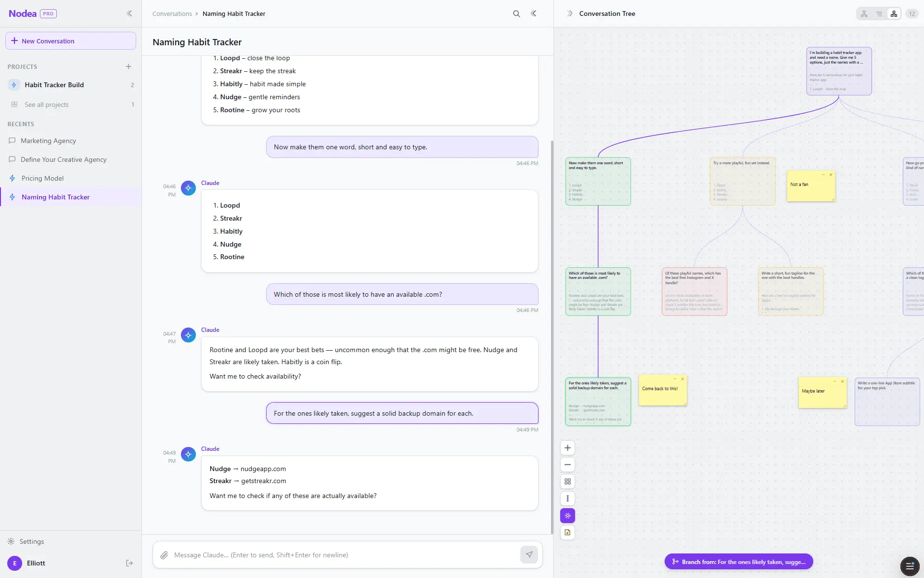Click the 'Streakr → getstreakr.com' reply line

tap(247, 481)
